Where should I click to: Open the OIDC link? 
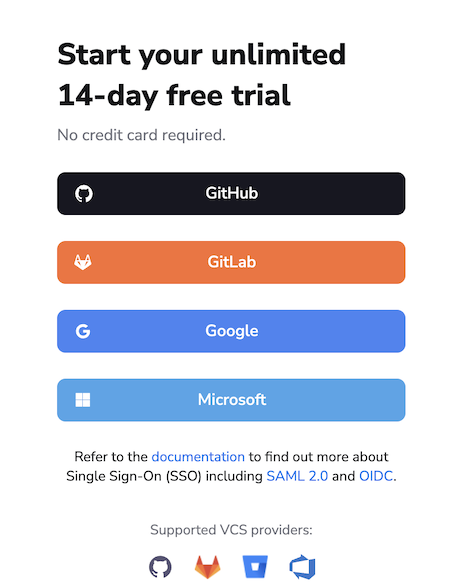click(376, 476)
